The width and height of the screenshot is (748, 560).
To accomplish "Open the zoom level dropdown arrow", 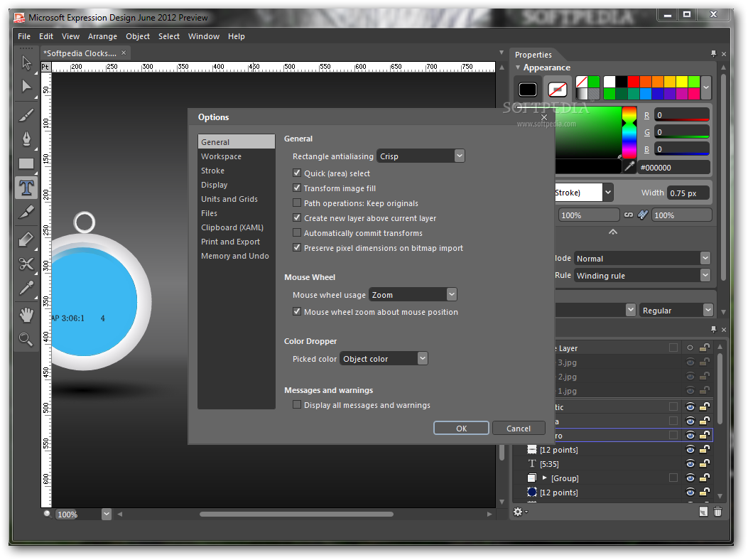I will (x=107, y=515).
